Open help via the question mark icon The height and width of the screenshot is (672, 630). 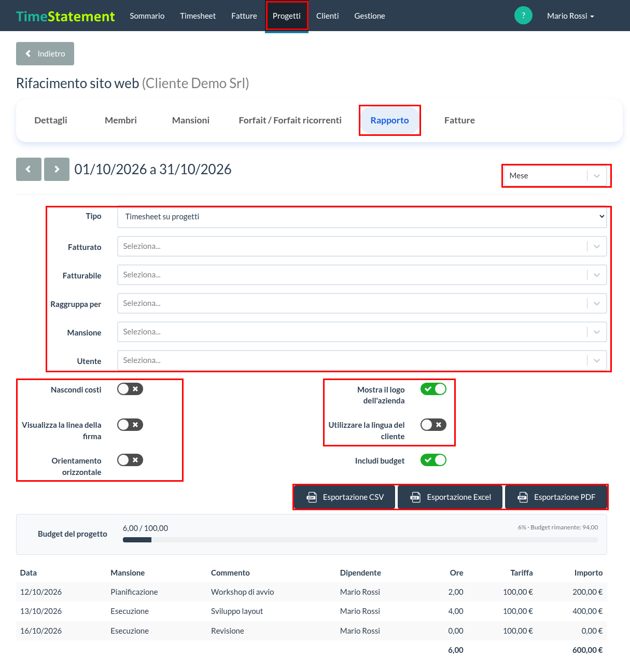(523, 16)
